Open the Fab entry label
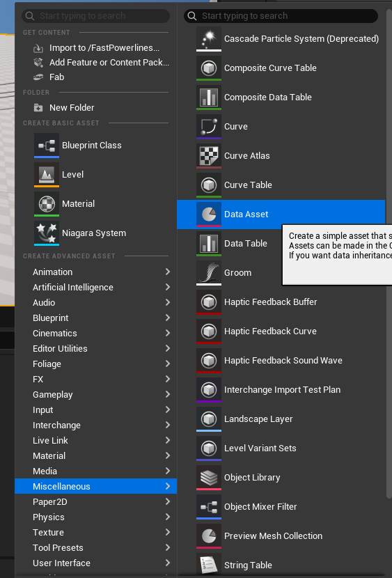Image resolution: width=392 pixels, height=578 pixels. pyautogui.click(x=56, y=77)
